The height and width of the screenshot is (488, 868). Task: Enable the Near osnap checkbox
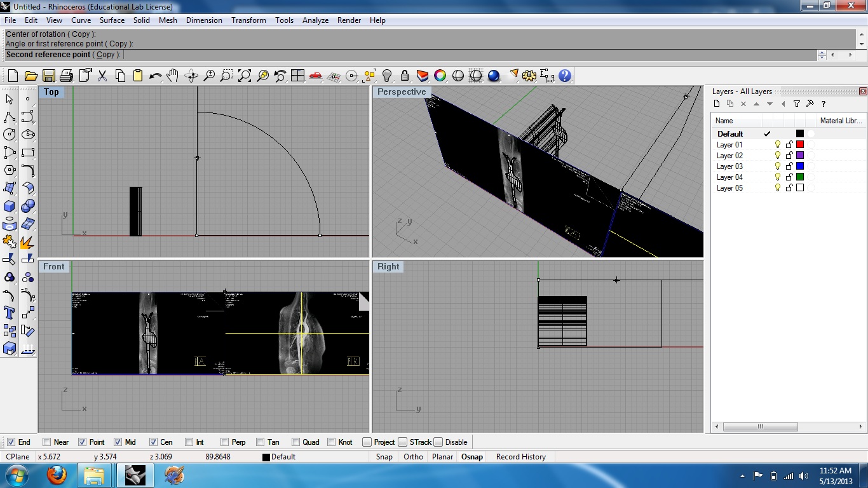47,442
